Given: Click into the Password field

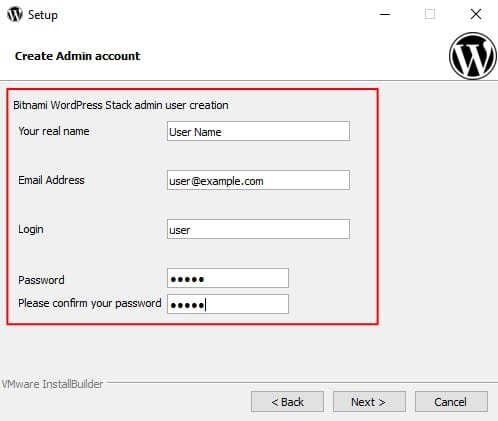Looking at the screenshot, I should pos(228,278).
